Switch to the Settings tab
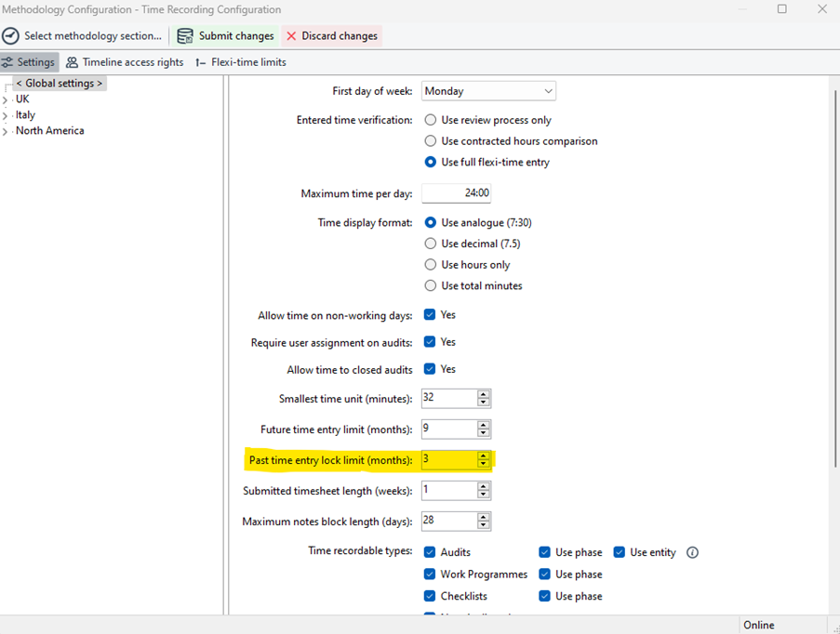The height and width of the screenshot is (634, 840). (30, 62)
